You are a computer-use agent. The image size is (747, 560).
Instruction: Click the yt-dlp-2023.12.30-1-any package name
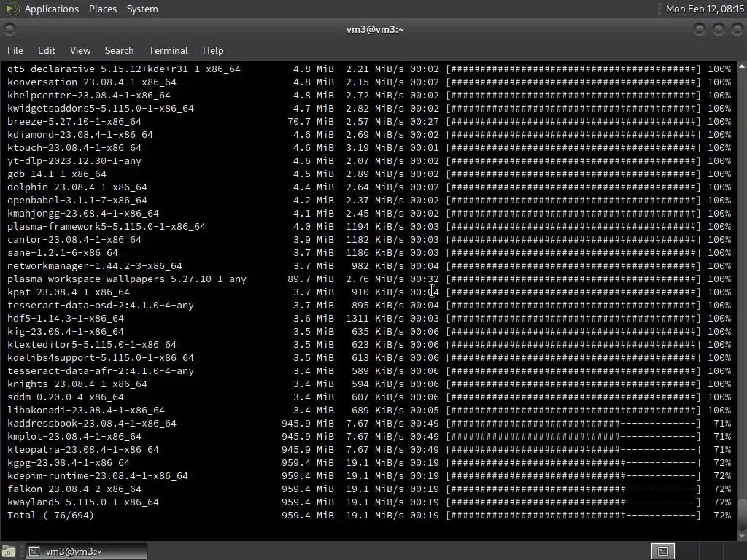coord(74,161)
